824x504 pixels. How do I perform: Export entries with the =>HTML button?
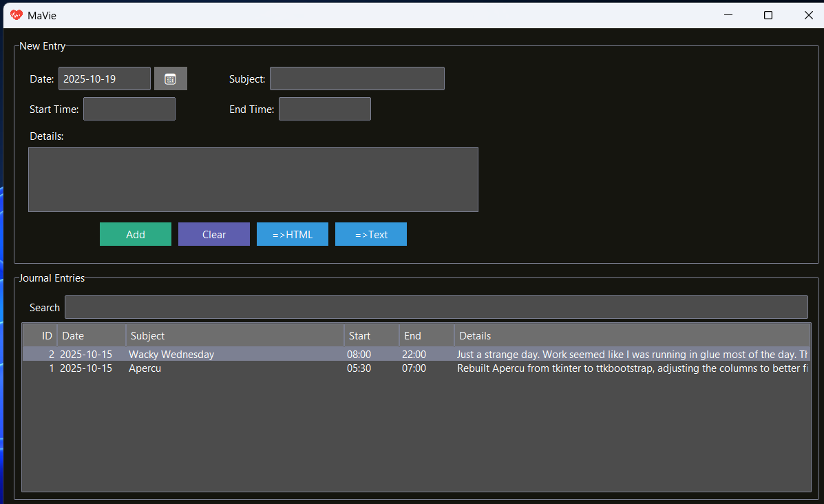293,234
